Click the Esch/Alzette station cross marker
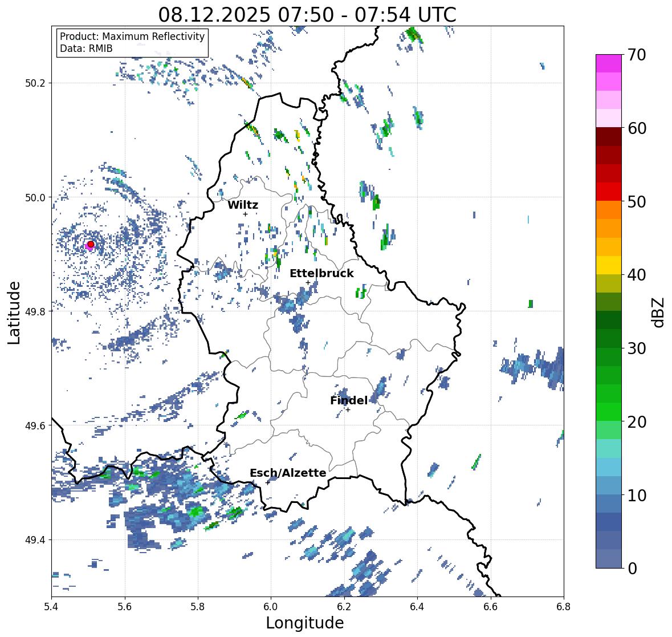Viewport: 672px width, 637px height. [268, 482]
